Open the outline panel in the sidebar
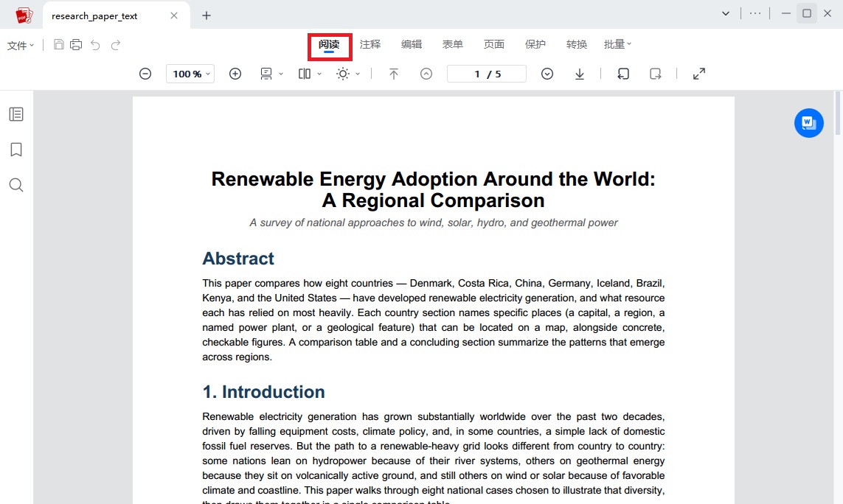The width and height of the screenshot is (843, 504). tap(16, 114)
